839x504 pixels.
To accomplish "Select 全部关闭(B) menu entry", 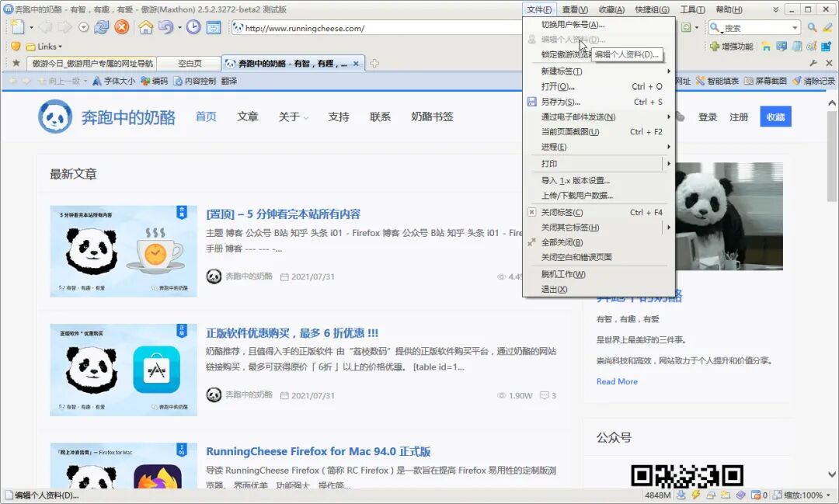I will click(x=598, y=242).
